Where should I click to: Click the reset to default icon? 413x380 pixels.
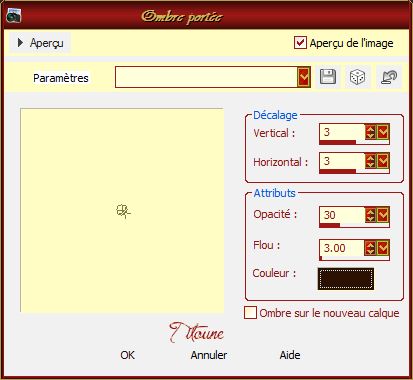click(389, 77)
